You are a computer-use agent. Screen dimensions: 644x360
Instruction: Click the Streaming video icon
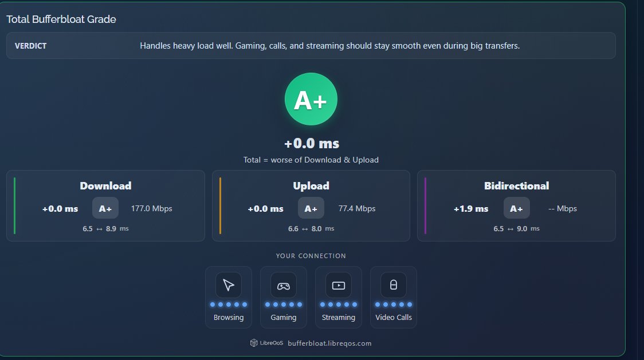(x=339, y=284)
